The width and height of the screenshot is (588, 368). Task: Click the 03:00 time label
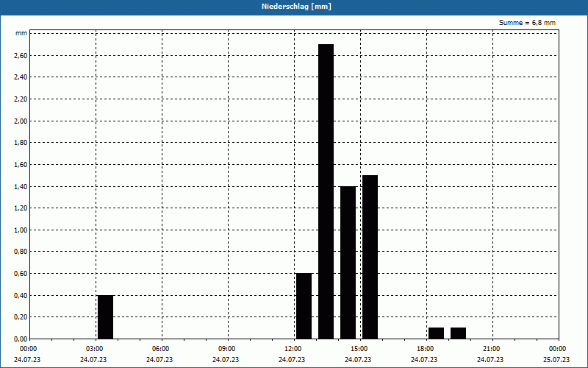pyautogui.click(x=96, y=349)
